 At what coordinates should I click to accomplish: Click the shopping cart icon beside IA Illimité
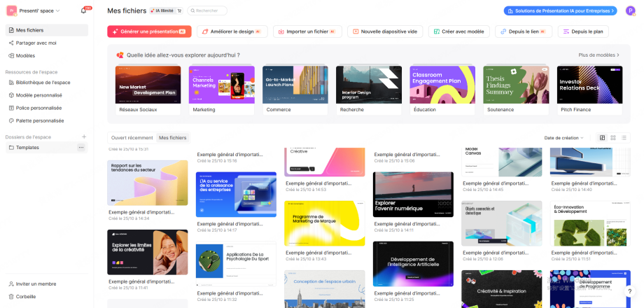(179, 11)
